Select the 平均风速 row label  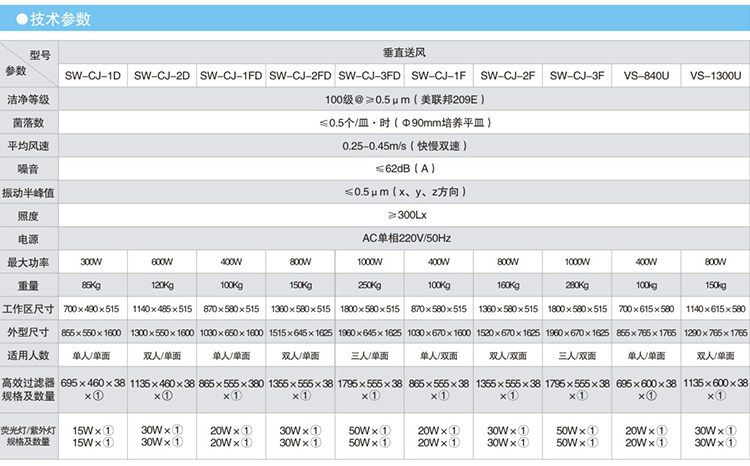click(28, 146)
